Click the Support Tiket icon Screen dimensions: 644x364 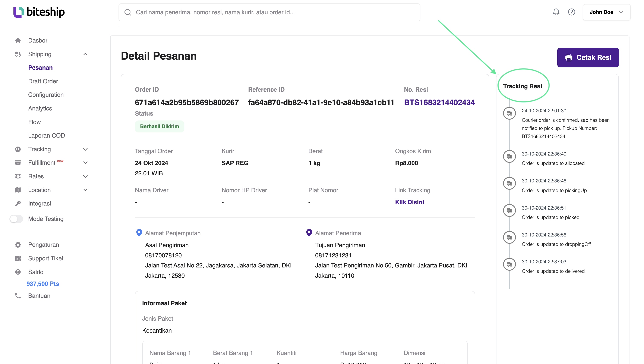[18, 258]
